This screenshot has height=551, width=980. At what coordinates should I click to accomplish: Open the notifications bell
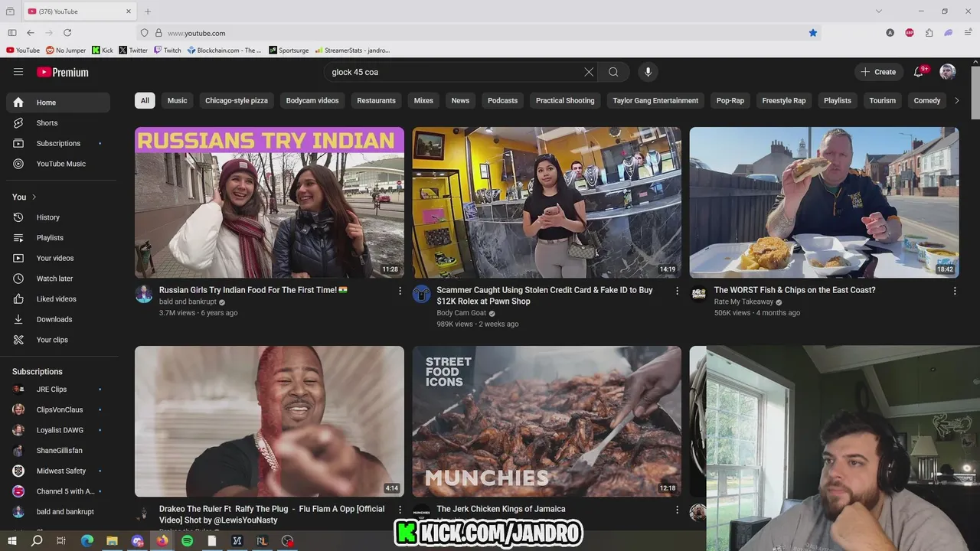point(918,72)
